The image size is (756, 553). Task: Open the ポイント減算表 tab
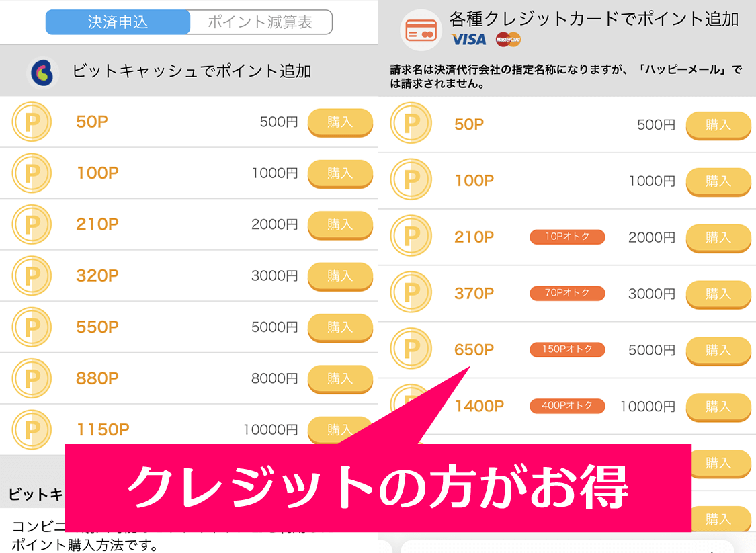pos(261,22)
